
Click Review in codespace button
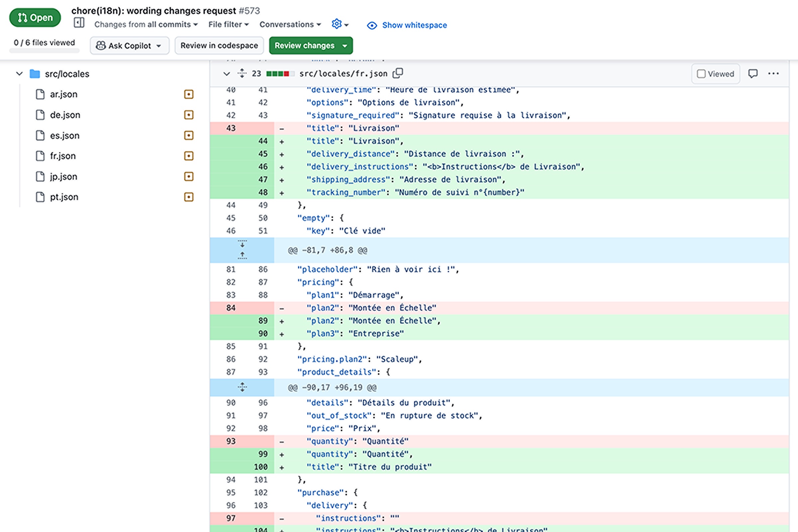click(x=219, y=46)
